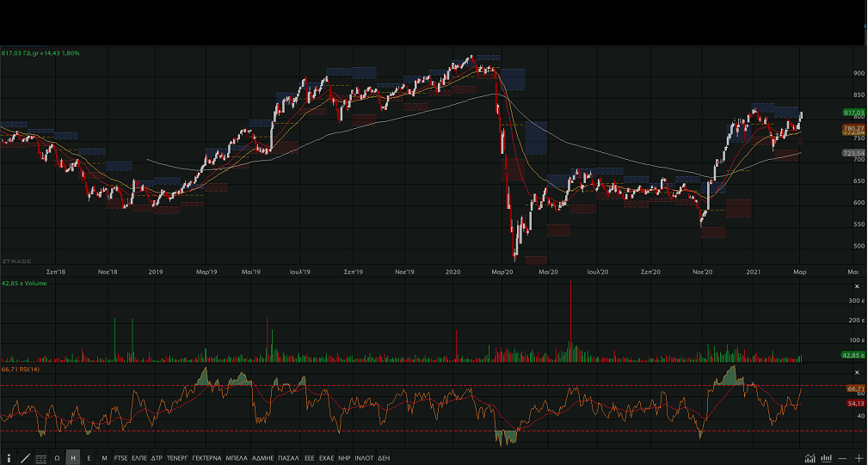Zoom out with the minus icon
The height and width of the screenshot is (465, 868).
tap(843, 458)
